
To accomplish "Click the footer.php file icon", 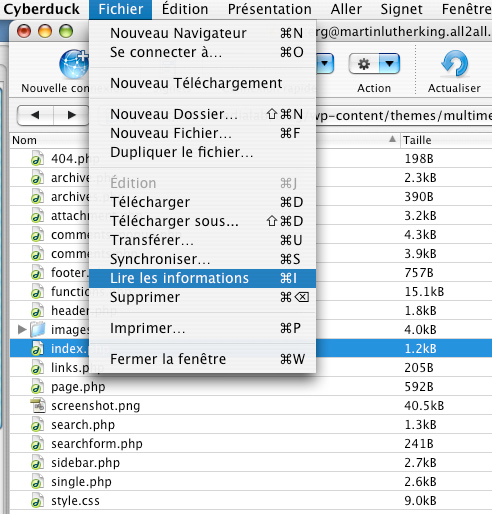I will point(37,273).
